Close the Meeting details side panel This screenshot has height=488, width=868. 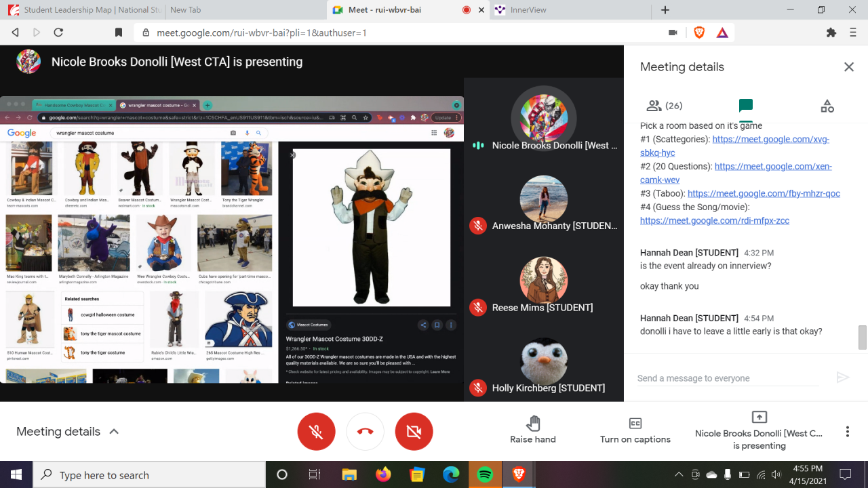(x=848, y=67)
